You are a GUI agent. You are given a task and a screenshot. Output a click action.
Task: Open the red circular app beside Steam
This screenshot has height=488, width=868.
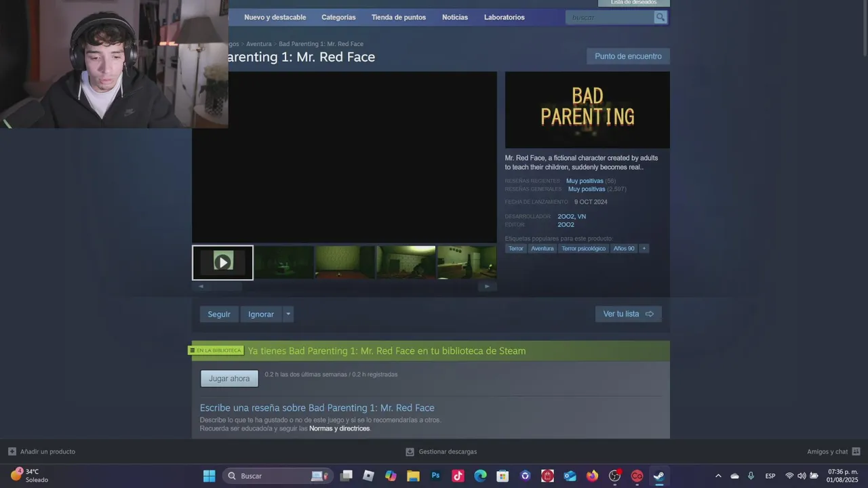[x=637, y=476]
